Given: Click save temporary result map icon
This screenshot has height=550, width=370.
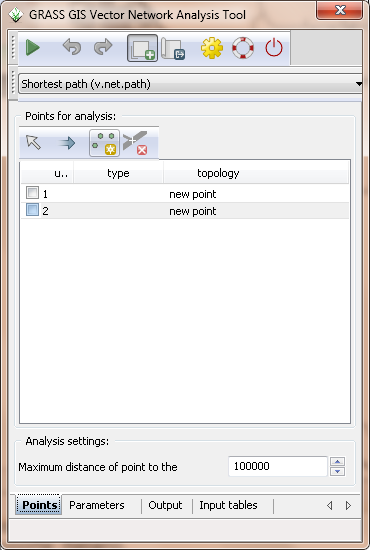Looking at the screenshot, I should click(x=173, y=48).
